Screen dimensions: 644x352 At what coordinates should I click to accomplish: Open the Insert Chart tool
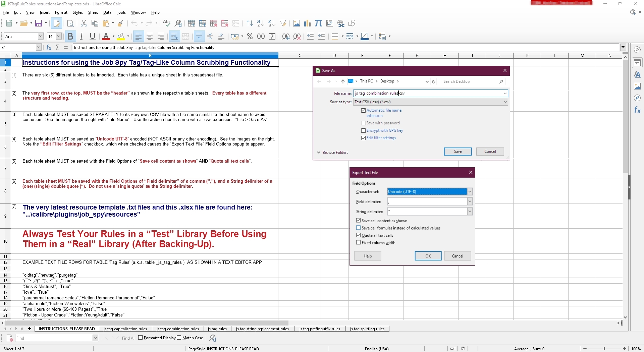click(307, 23)
